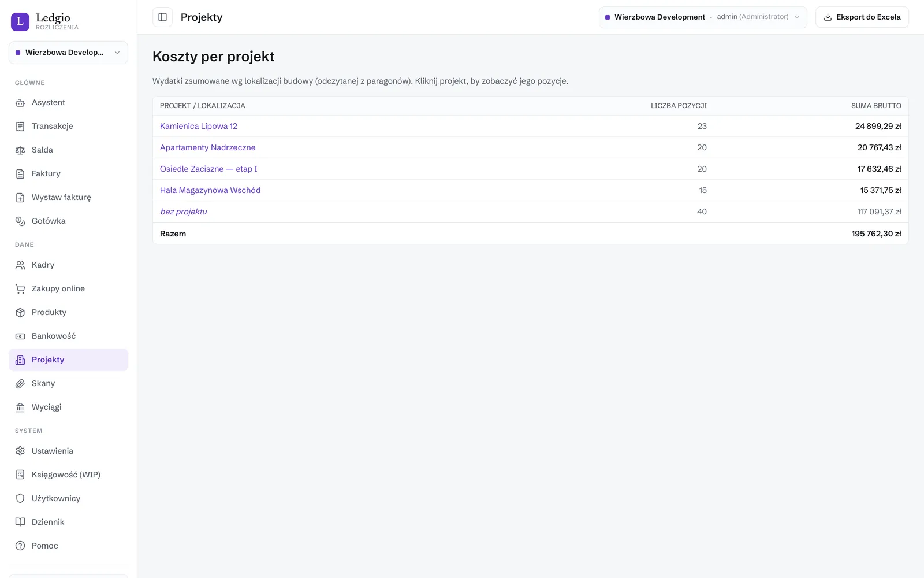The width and height of the screenshot is (924, 578).
Task: Click the Zakupy online cart icon
Action: coord(20,289)
